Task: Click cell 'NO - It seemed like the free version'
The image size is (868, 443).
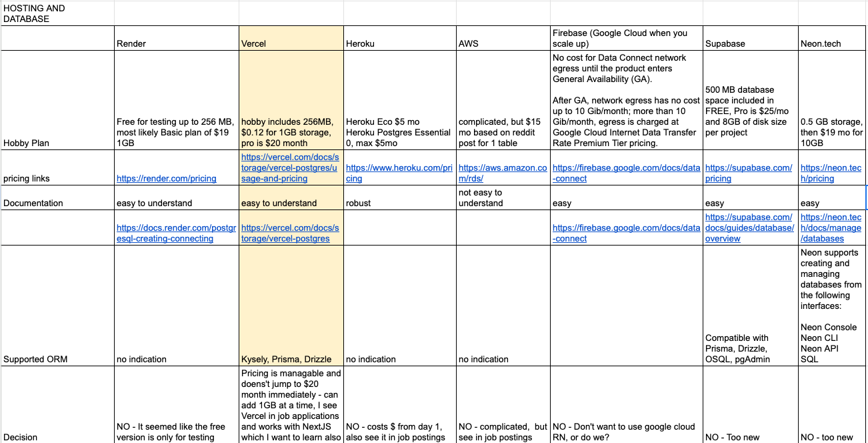Action: pos(176,404)
